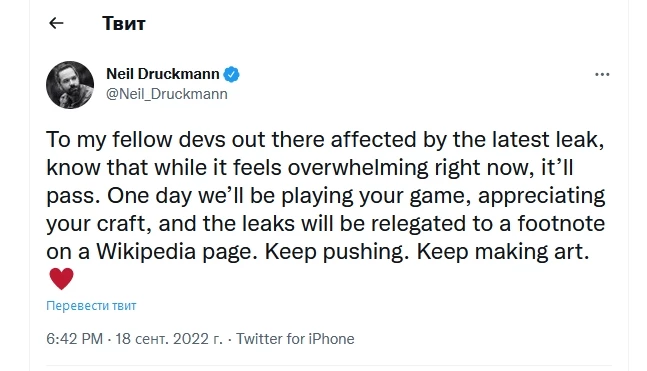Click the 6:42 PM timestamp
Image resolution: width=647 pixels, height=371 pixels.
pyautogui.click(x=74, y=339)
